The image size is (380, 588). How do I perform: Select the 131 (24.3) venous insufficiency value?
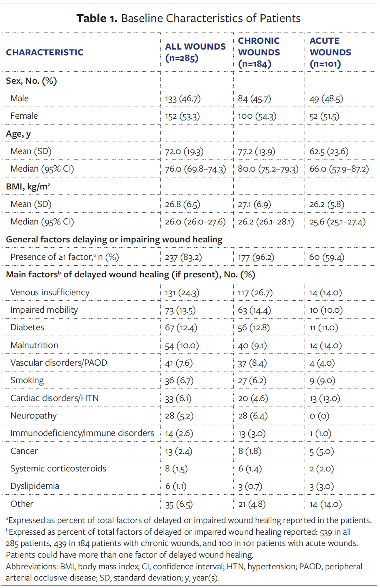coord(182,293)
